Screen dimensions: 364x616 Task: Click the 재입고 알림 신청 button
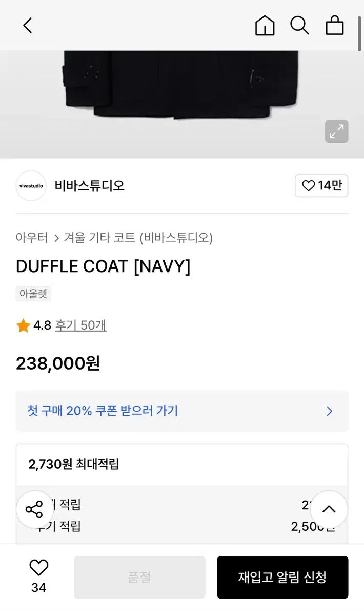click(x=282, y=577)
